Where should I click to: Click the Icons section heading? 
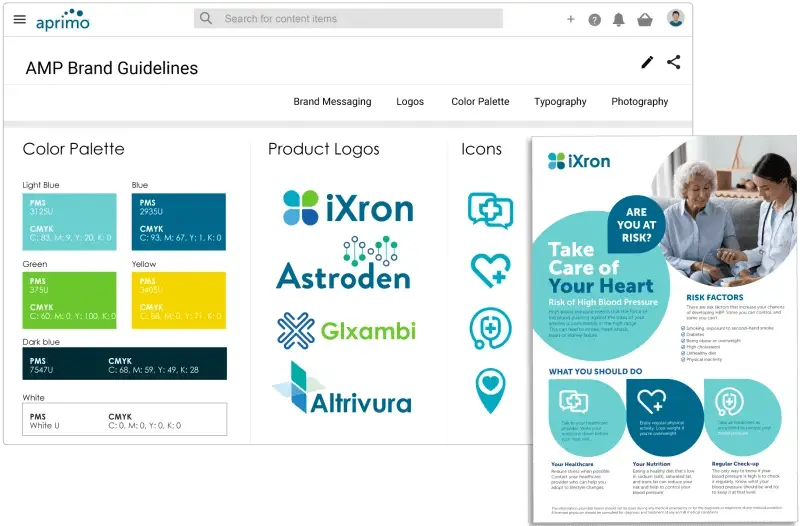pyautogui.click(x=481, y=149)
